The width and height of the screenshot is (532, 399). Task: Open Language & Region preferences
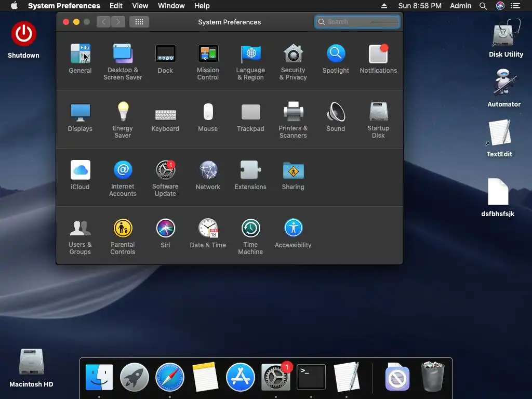250,62
